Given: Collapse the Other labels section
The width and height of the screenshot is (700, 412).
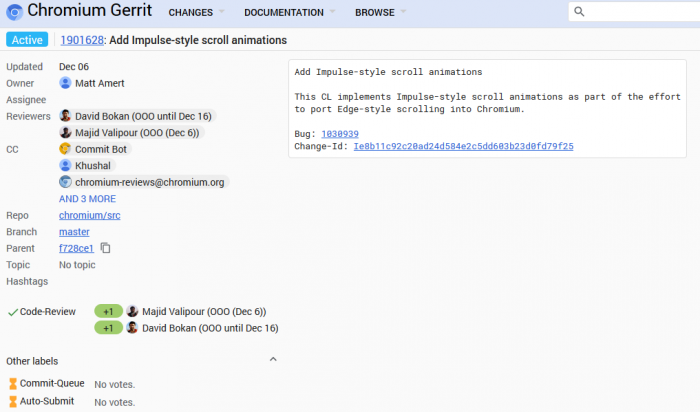Looking at the screenshot, I should (273, 360).
